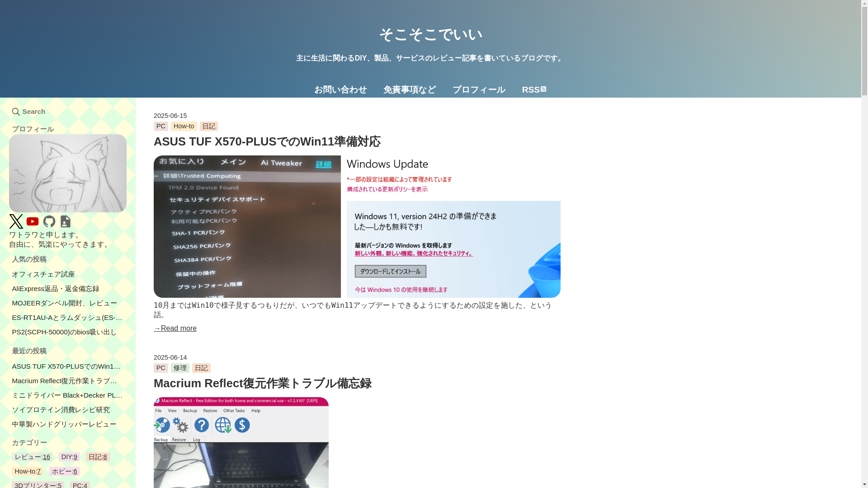Open popular post MOJEERダンベル開封、レビュー
The image size is (868, 488).
(x=65, y=303)
